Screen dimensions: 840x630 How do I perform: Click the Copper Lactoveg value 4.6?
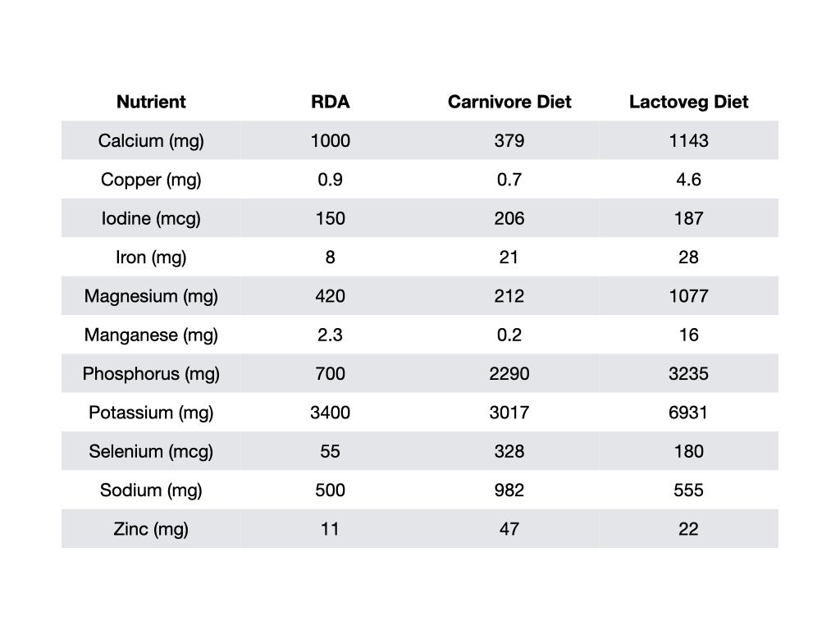point(688,180)
